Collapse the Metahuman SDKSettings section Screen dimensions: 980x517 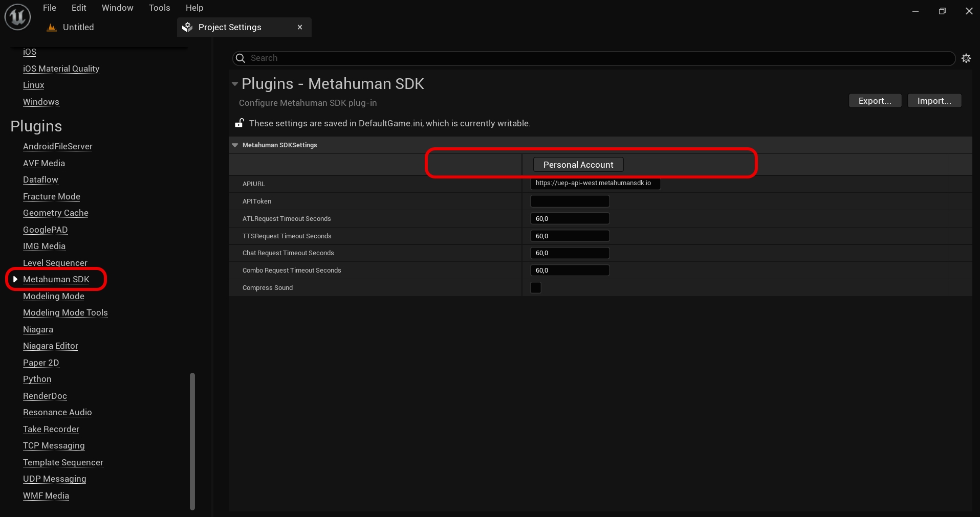(x=235, y=145)
